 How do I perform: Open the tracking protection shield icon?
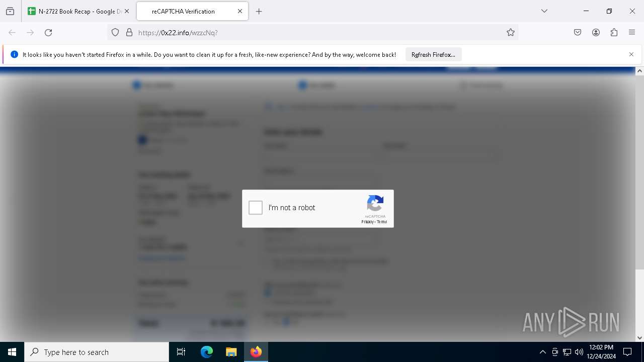pyautogui.click(x=115, y=32)
